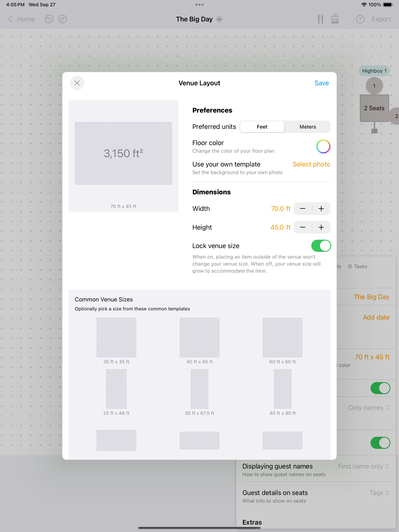Close the Venue Layout dialog
Image resolution: width=399 pixels, height=532 pixels.
pyautogui.click(x=77, y=83)
